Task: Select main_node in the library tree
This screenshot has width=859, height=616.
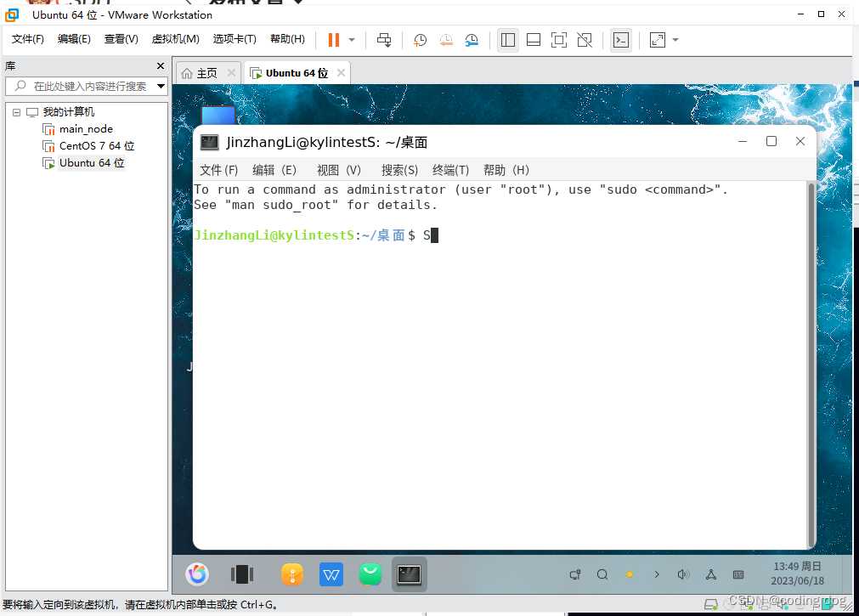Action: 86,129
